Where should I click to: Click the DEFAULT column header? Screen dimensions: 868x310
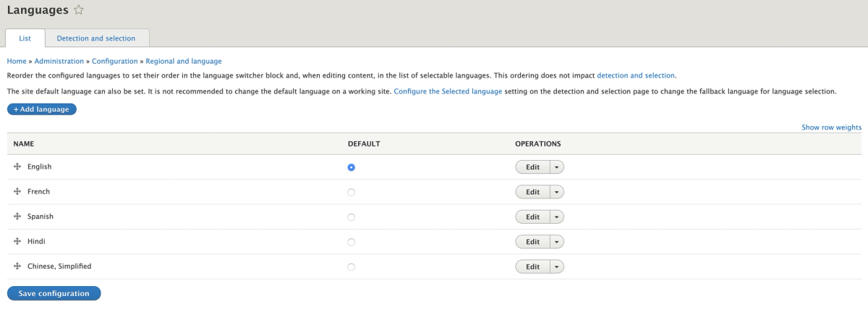click(364, 144)
